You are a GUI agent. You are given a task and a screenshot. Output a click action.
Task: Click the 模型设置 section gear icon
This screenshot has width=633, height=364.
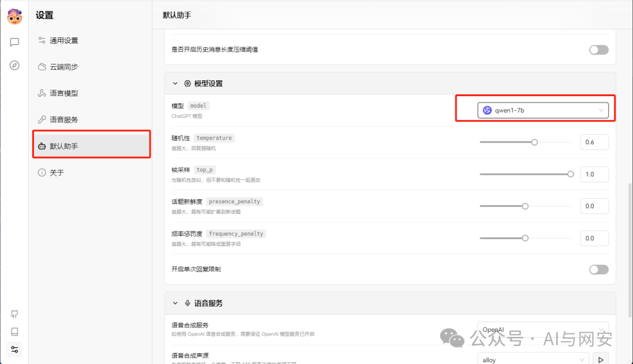(188, 84)
